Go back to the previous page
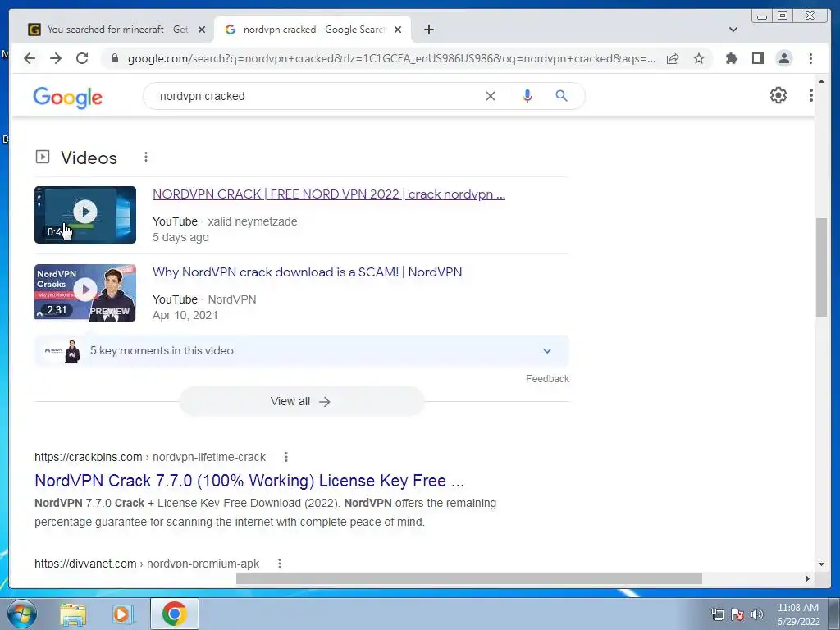The image size is (840, 630). pyautogui.click(x=30, y=58)
